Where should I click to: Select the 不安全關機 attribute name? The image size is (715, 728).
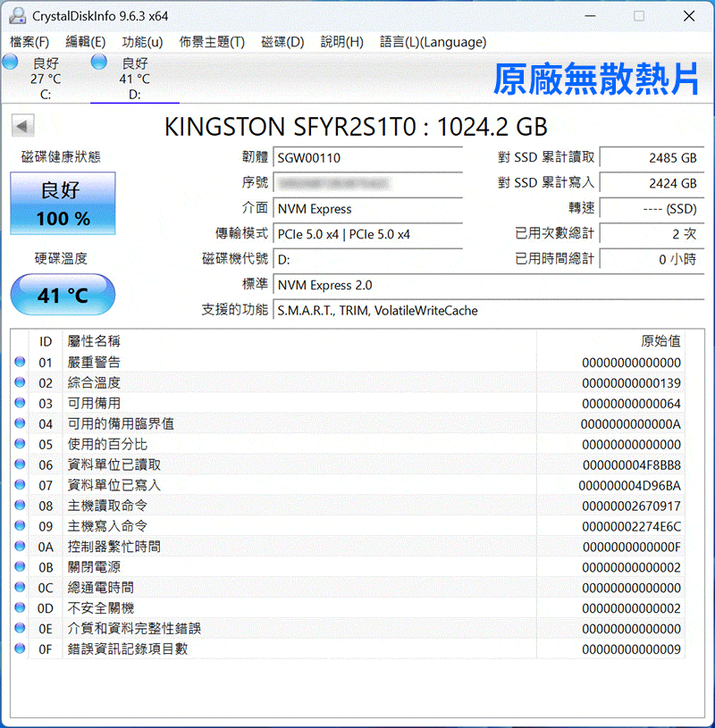pyautogui.click(x=101, y=607)
